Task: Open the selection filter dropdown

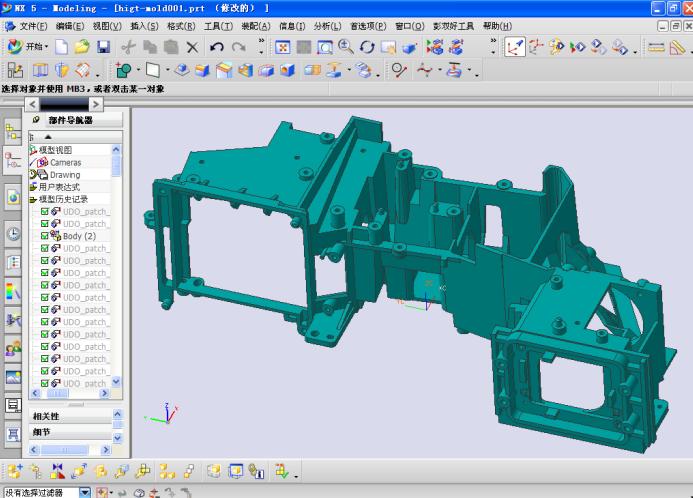Action: click(x=84, y=491)
